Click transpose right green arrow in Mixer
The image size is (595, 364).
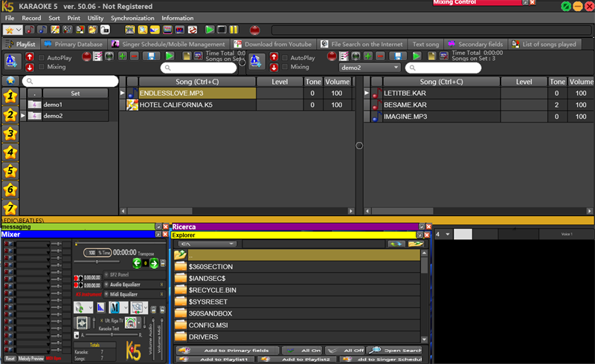coord(154,263)
